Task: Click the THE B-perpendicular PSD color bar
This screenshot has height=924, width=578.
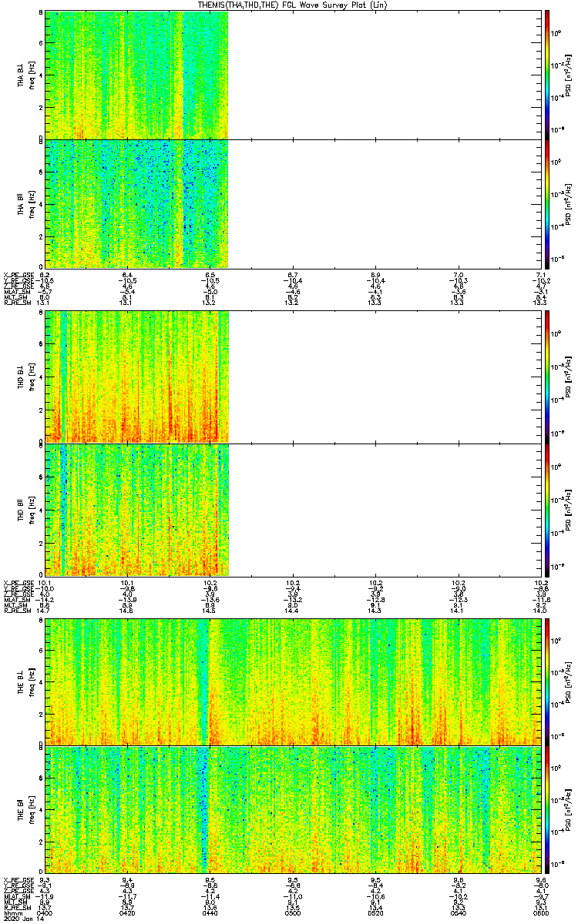Action: pos(547,681)
